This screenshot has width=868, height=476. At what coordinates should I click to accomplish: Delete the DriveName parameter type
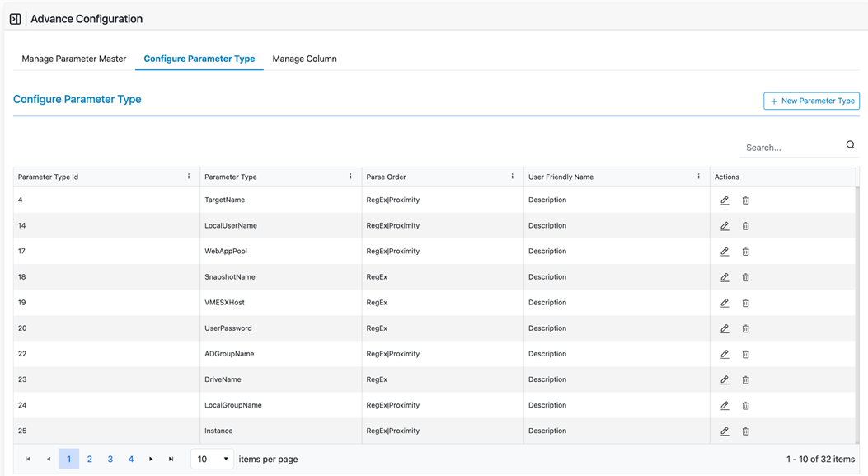pos(745,379)
